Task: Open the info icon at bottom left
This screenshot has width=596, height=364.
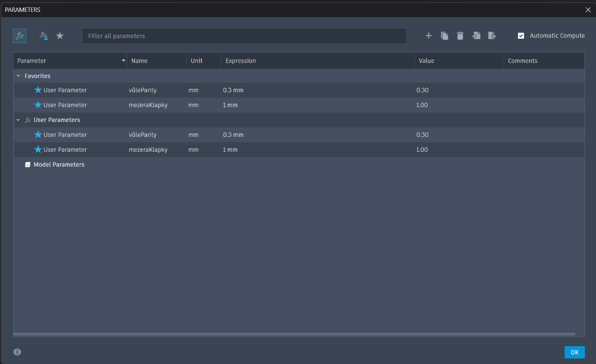Action: tap(17, 352)
